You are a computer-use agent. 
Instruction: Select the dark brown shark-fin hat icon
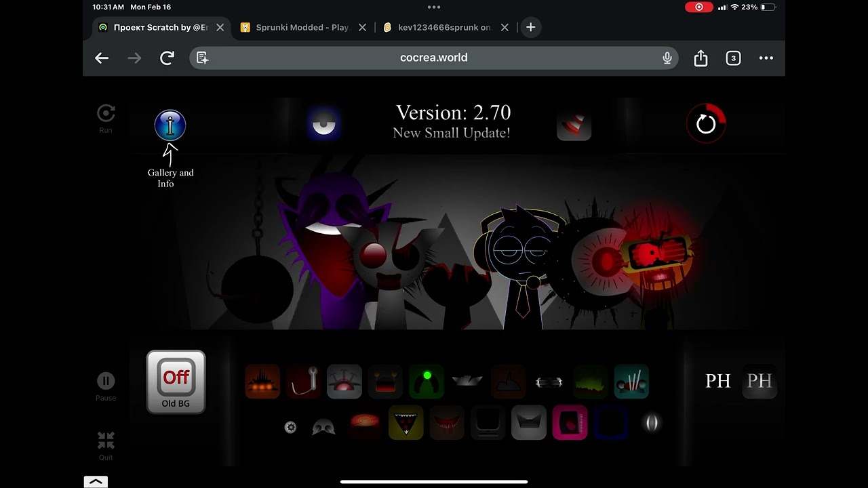pos(509,382)
